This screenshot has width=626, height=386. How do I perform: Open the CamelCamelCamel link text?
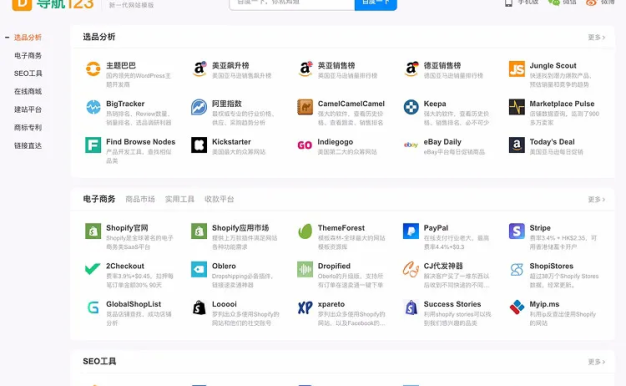[351, 104]
